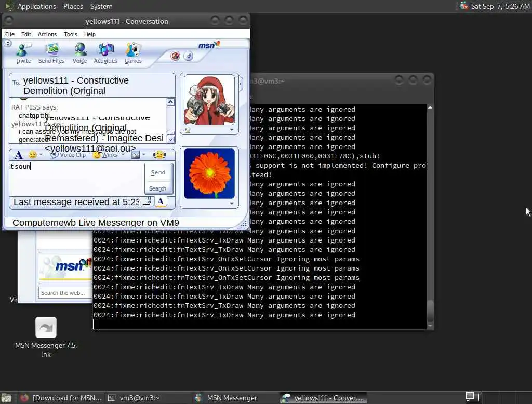Click the background picture icon
This screenshot has height=404, width=532.
(136, 155)
